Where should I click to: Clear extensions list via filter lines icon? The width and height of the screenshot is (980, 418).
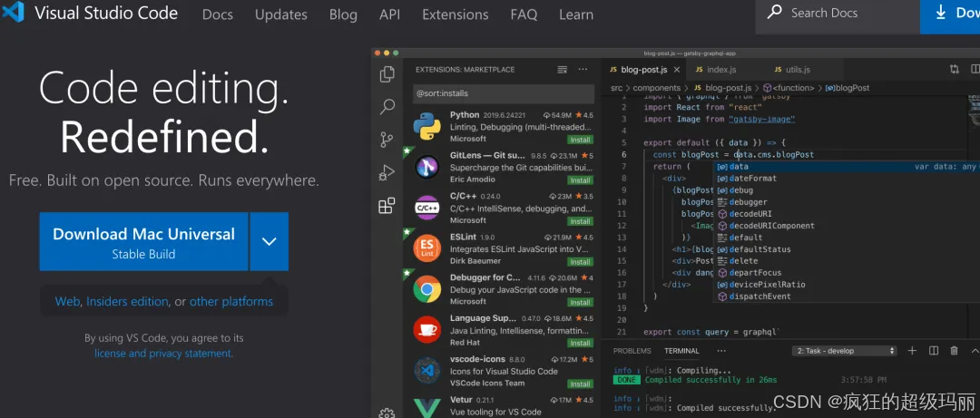coord(562,69)
